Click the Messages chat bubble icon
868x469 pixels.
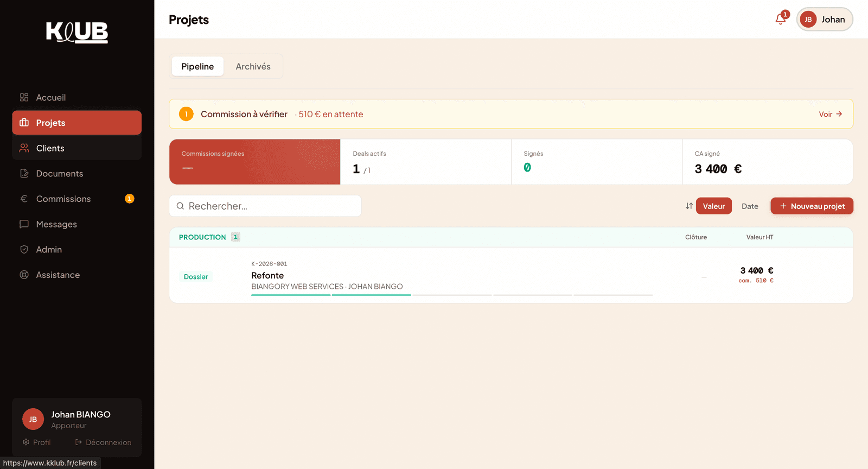24,224
